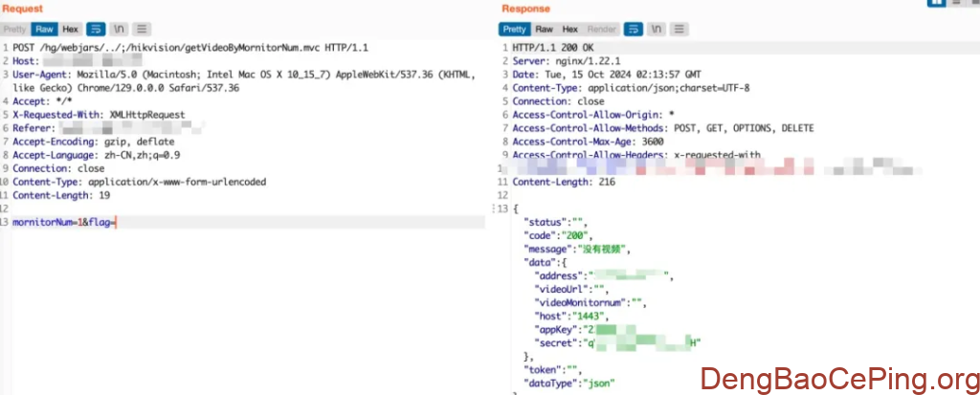Open the Request pane options menu
The height and width of the screenshot is (395, 980).
142,30
